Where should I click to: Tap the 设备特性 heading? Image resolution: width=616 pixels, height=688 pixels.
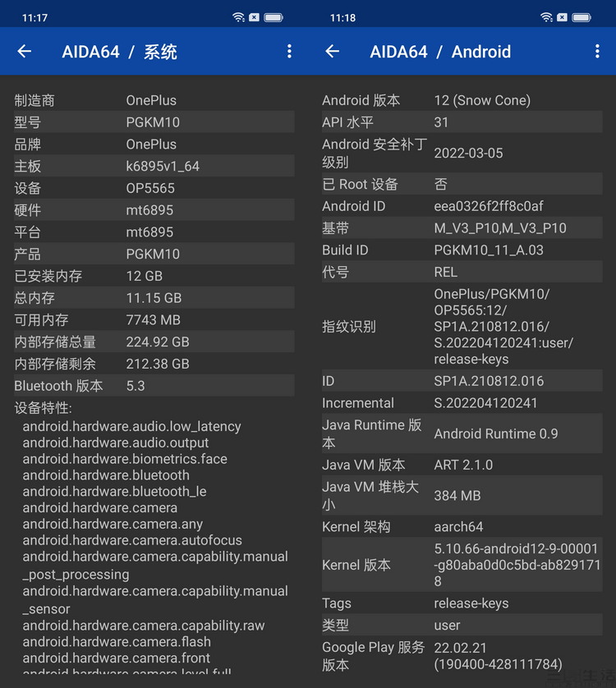(43, 407)
